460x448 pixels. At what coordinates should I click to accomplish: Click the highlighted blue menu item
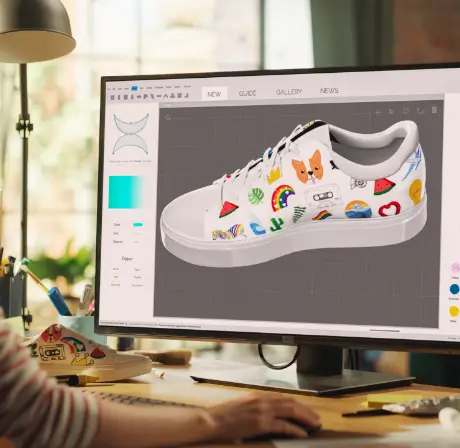(134, 88)
